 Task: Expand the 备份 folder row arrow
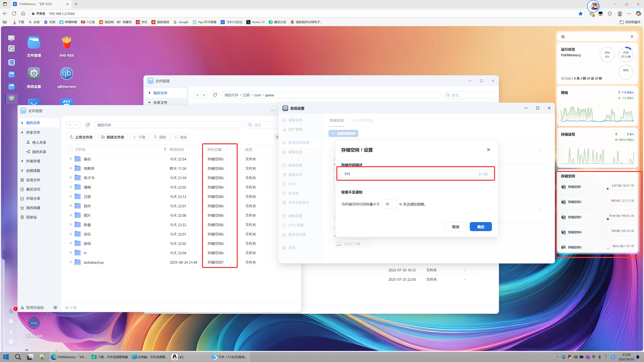coord(70,159)
